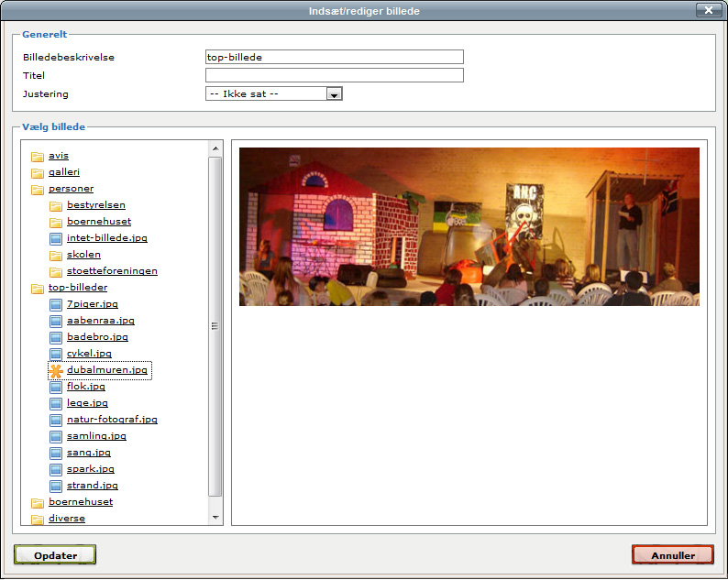This screenshot has height=580, width=728.
Task: Select the lege.jpg file link
Action: point(87,403)
